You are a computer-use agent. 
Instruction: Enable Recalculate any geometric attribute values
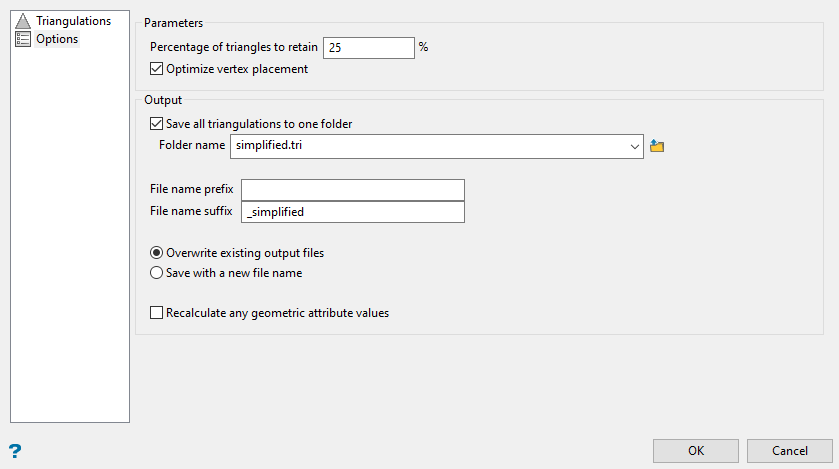pyautogui.click(x=156, y=313)
